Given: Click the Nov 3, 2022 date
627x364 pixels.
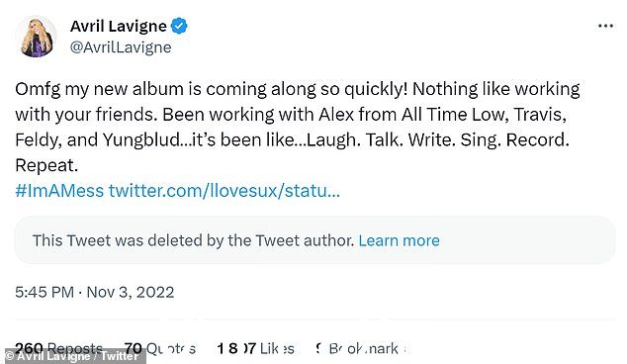Looking at the screenshot, I should (131, 292).
